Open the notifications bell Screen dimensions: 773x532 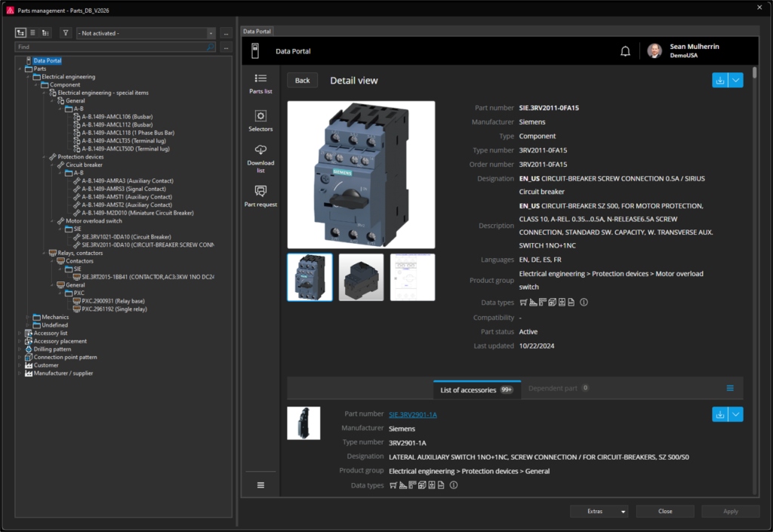point(625,51)
